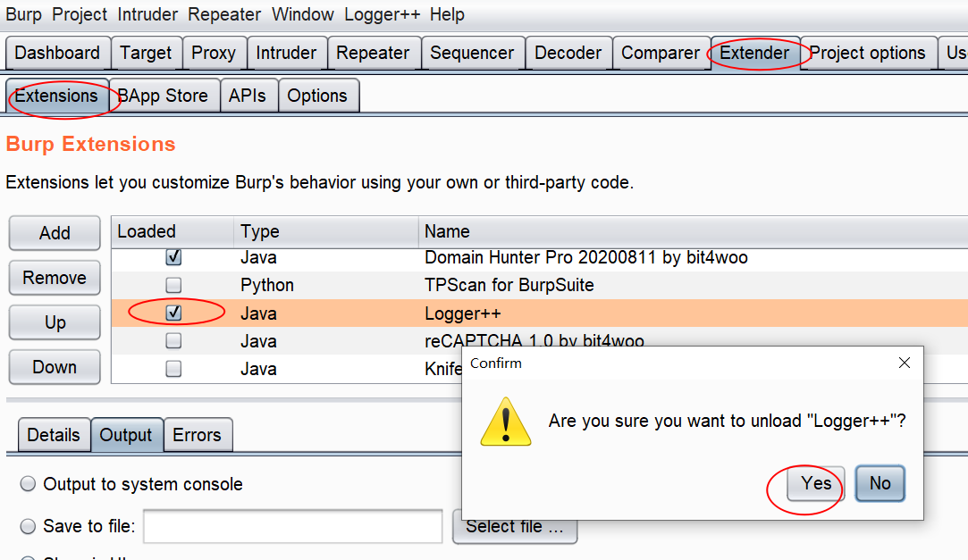Select the Extender tab
Screen dimensions: 968x560
[x=754, y=53]
